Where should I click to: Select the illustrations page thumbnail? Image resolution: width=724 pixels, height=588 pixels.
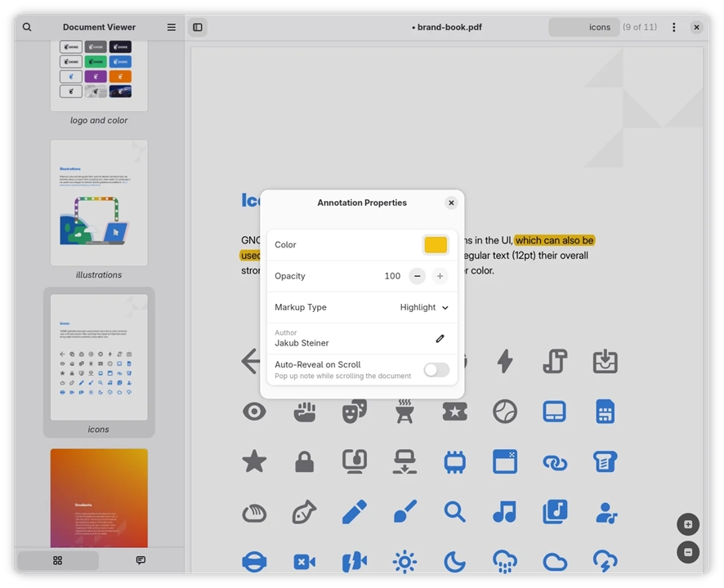pyautogui.click(x=98, y=203)
